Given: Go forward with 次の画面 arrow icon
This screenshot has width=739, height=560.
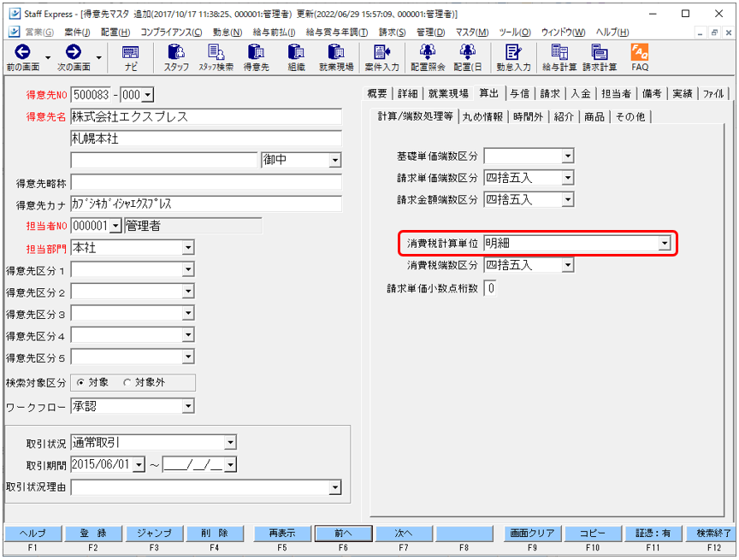Looking at the screenshot, I should [73, 52].
